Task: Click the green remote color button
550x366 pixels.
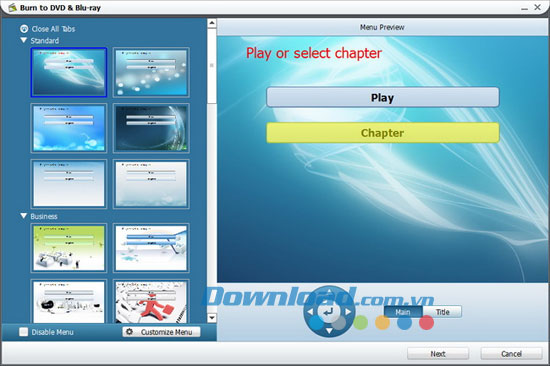Action: [361, 322]
